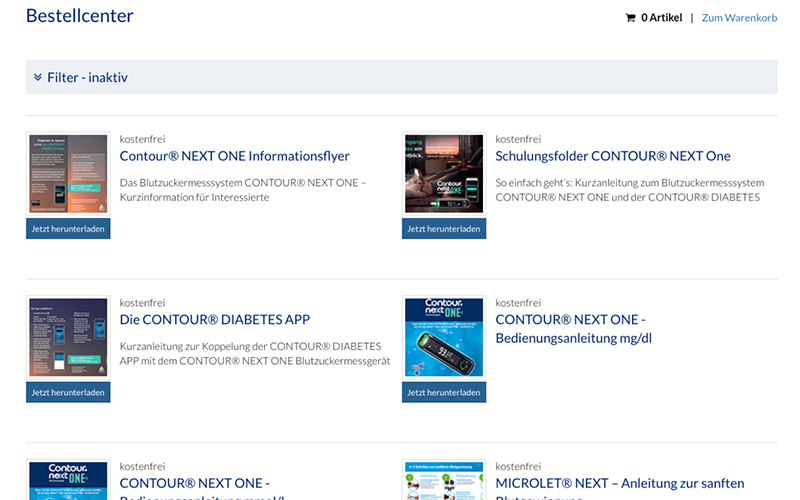
Task: Open the bottom-left Contour next ONE thumbnail
Action: point(68,481)
